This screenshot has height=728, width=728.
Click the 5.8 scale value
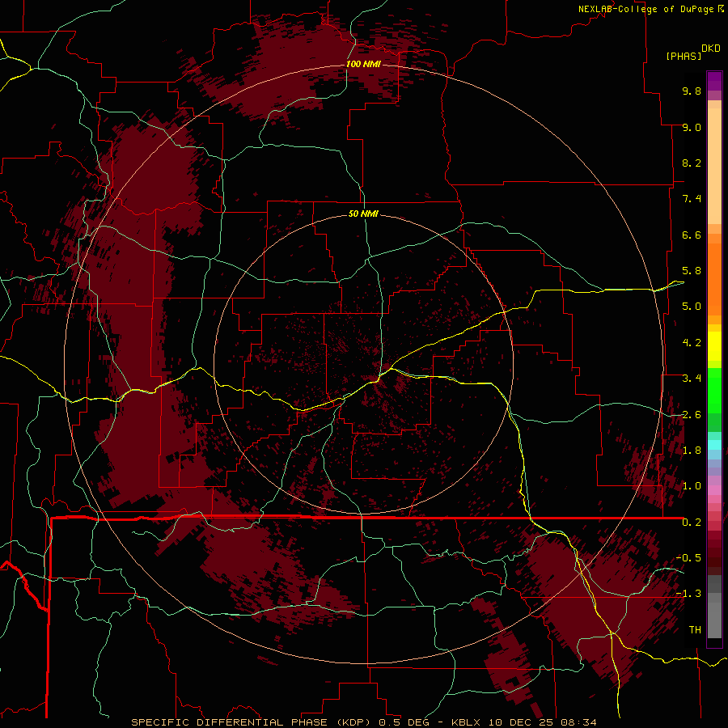click(x=692, y=271)
